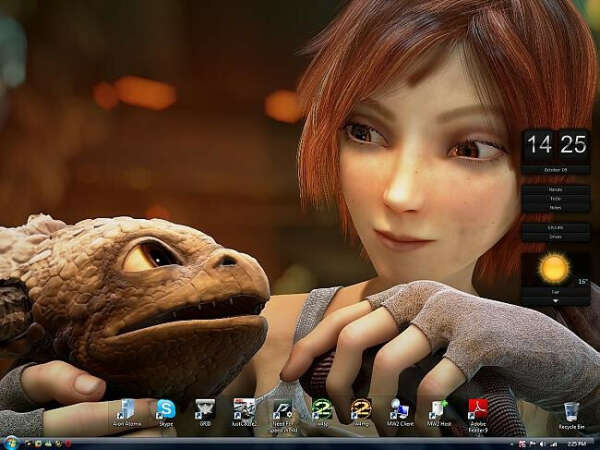Click second quick launch icon in taskbar
The width and height of the screenshot is (600, 450).
coord(38,444)
